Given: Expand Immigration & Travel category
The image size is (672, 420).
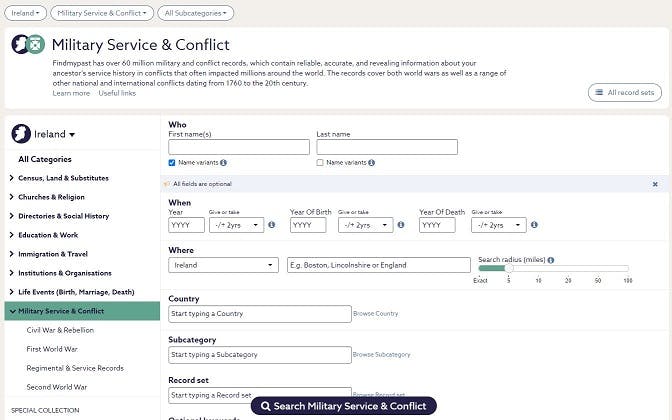Looking at the screenshot, I should pos(12,254).
